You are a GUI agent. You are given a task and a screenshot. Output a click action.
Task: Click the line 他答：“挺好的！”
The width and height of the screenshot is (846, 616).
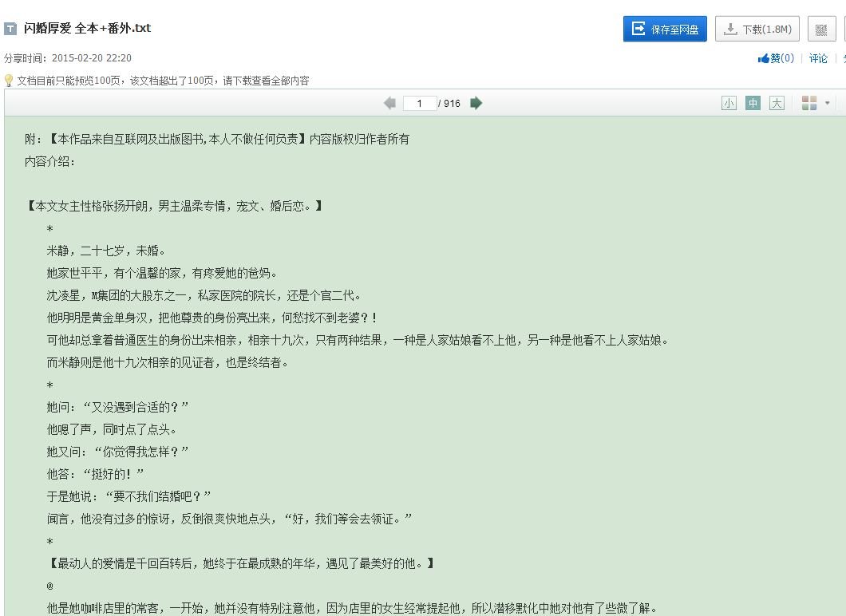point(96,474)
